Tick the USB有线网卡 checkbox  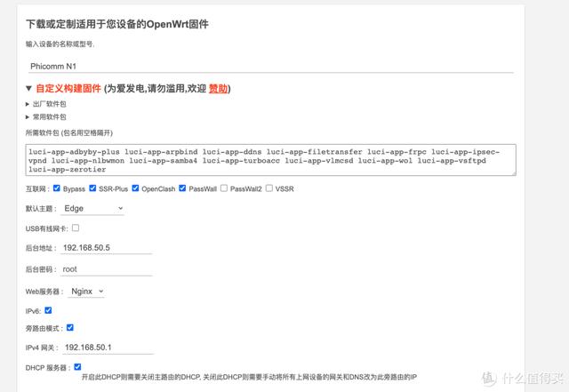(76, 228)
